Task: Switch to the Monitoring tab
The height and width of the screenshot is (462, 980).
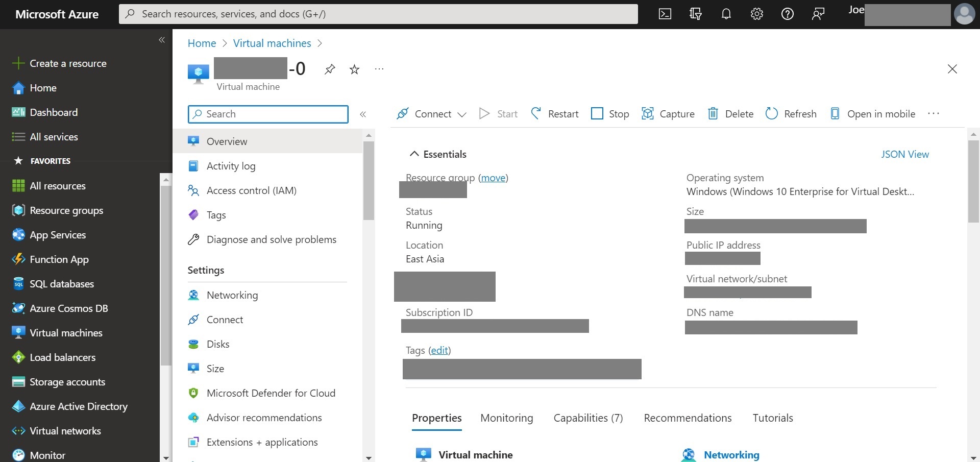Action: tap(506, 418)
